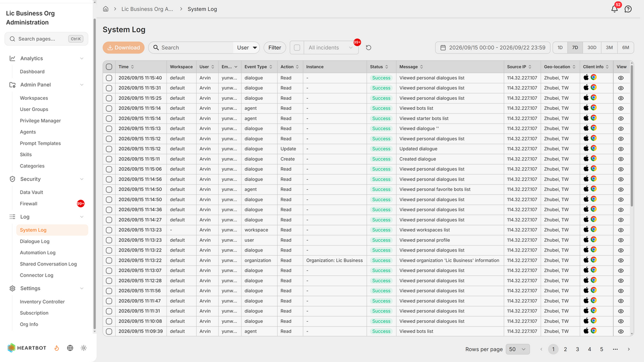View details of 'Created dialogue' row
The height and width of the screenshot is (362, 644).
pos(621,159)
